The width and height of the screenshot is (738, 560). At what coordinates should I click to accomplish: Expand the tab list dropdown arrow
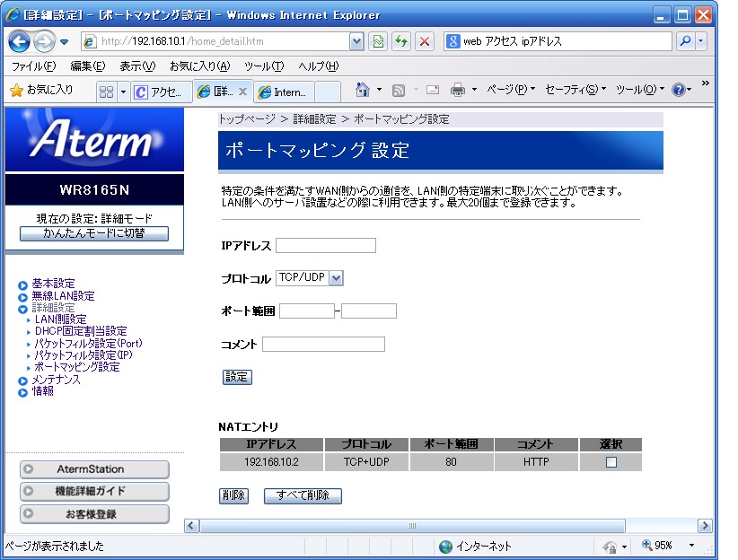tap(123, 92)
